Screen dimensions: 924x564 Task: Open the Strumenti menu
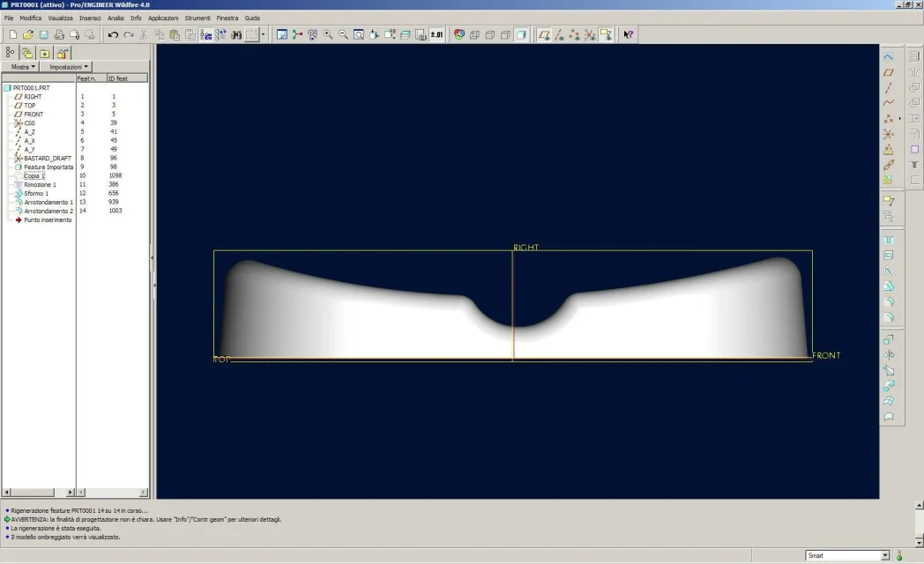coord(197,19)
